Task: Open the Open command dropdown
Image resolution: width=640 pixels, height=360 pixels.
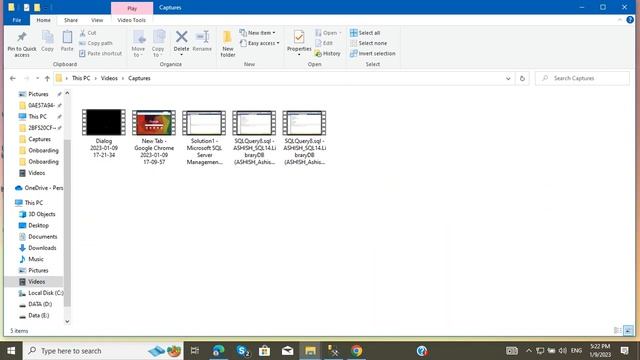Action: (328, 33)
